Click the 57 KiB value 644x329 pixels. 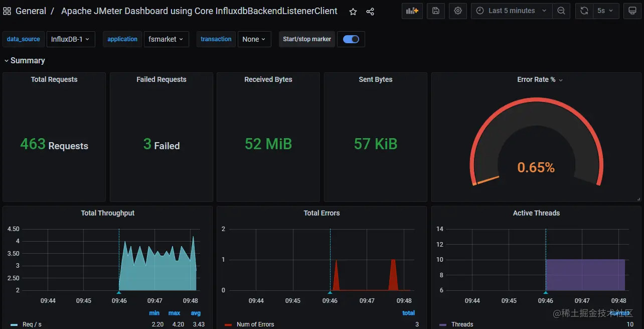click(x=376, y=144)
